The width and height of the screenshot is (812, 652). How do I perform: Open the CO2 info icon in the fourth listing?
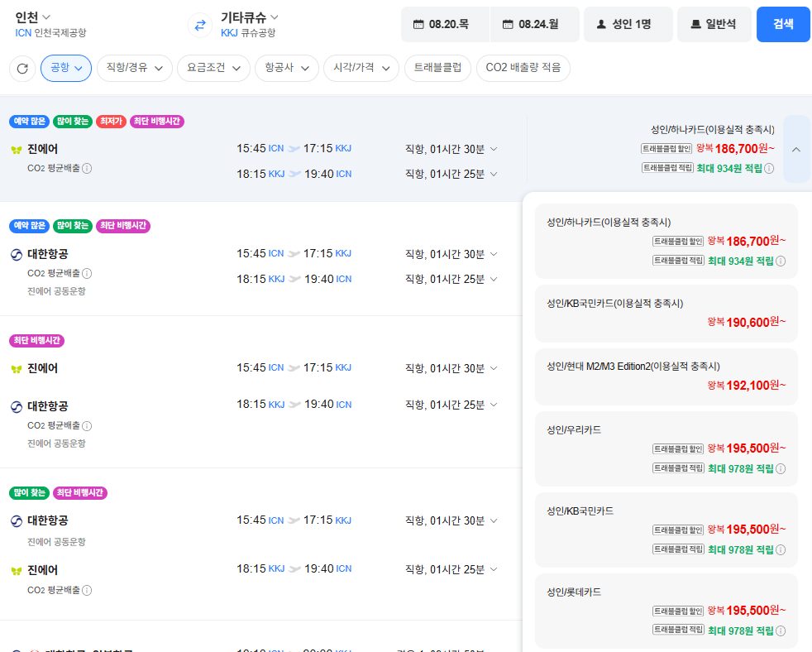click(x=87, y=590)
